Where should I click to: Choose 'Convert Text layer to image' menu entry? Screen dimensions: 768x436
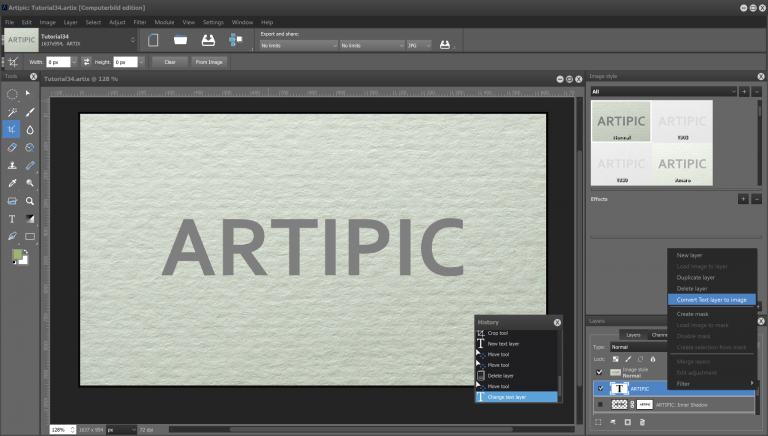pyautogui.click(x=709, y=299)
